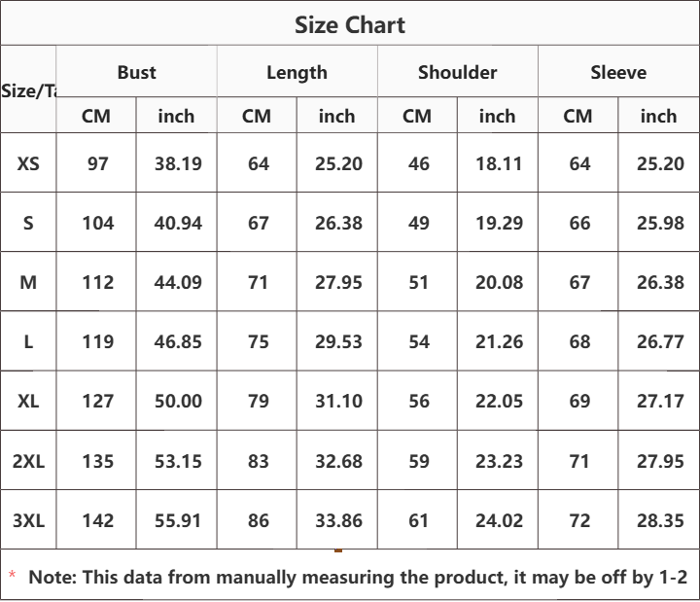Click shoulder value 24.02 in 3XL row

coord(499,520)
